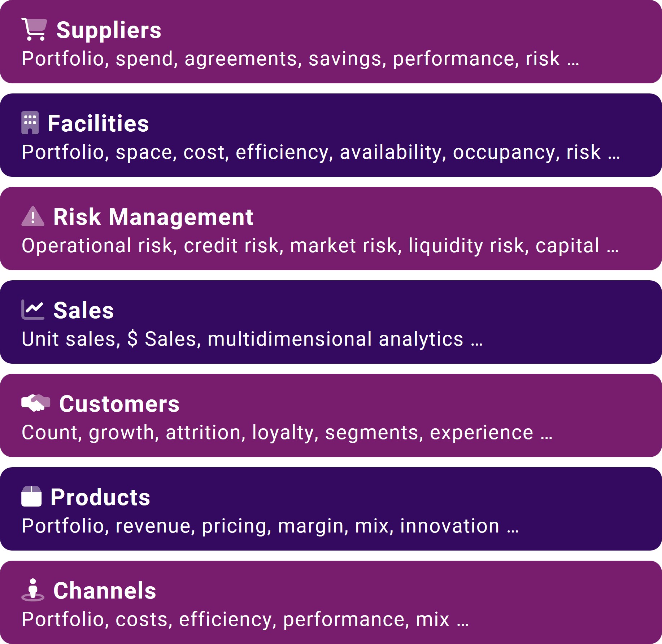Click the Customers text on attrition and loyalty
This screenshot has height=644, width=662.
[287, 433]
